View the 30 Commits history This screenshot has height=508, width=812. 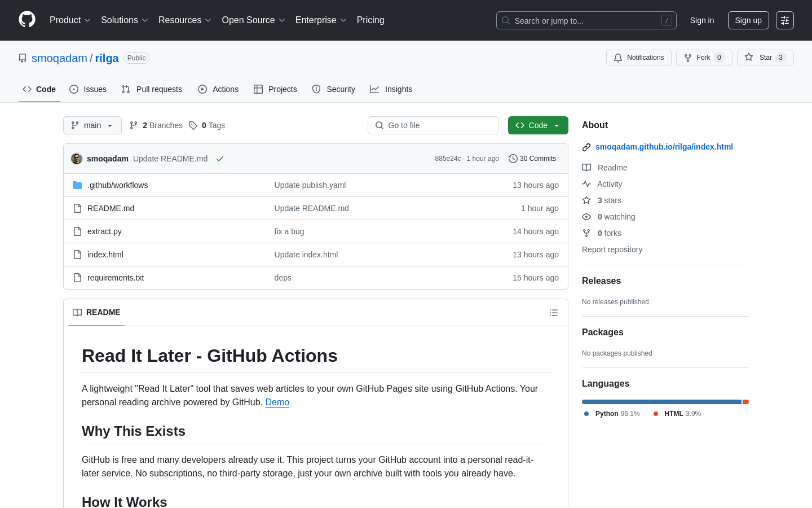pyautogui.click(x=532, y=159)
